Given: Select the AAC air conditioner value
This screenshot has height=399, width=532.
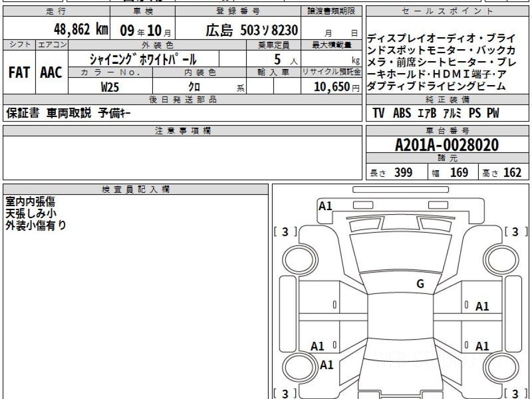Looking at the screenshot, I should coord(51,73).
